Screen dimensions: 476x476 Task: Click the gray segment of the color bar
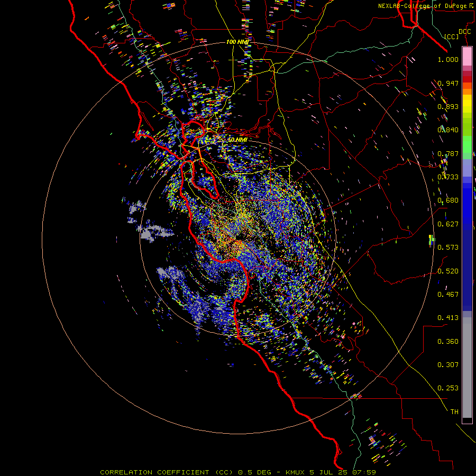467,368
